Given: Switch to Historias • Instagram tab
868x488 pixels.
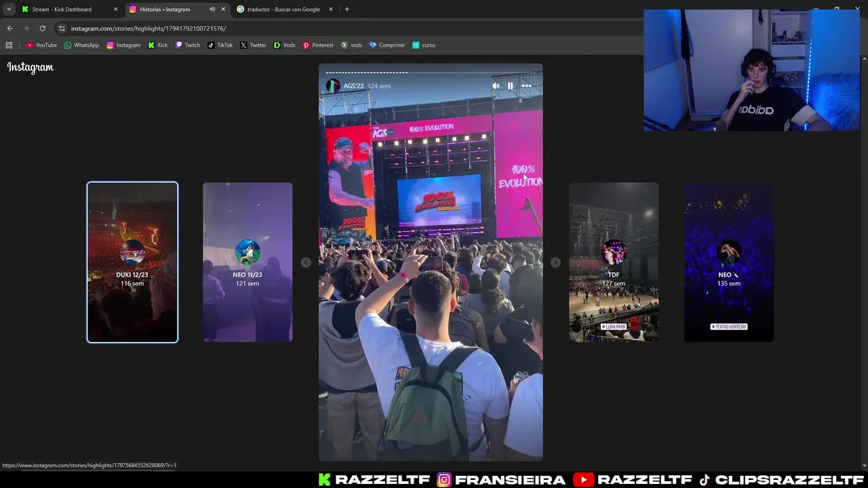Looking at the screenshot, I should [x=178, y=9].
